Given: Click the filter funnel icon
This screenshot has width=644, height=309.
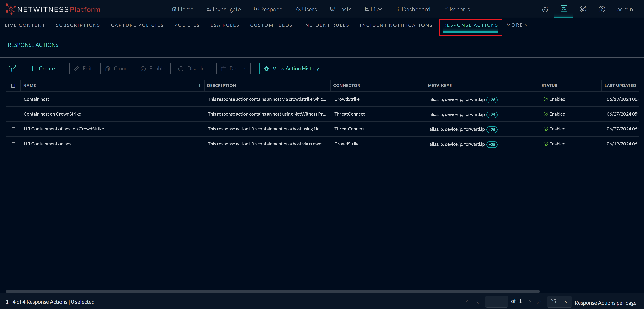Looking at the screenshot, I should 12,68.
